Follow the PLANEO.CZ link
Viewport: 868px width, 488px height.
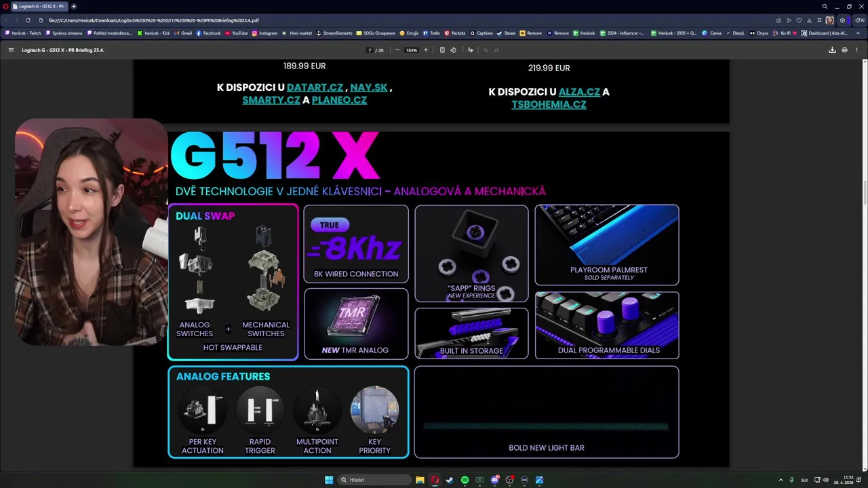pos(339,100)
